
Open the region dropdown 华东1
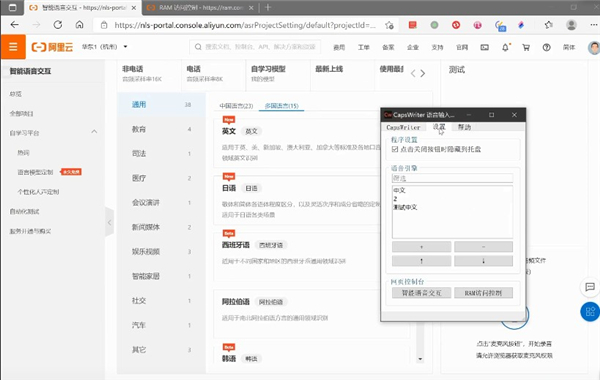104,47
